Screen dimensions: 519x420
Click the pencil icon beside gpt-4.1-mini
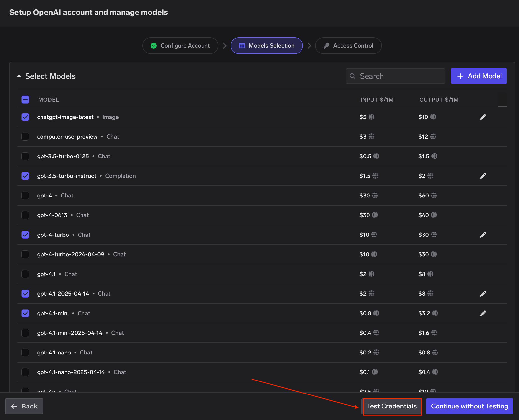tap(483, 313)
